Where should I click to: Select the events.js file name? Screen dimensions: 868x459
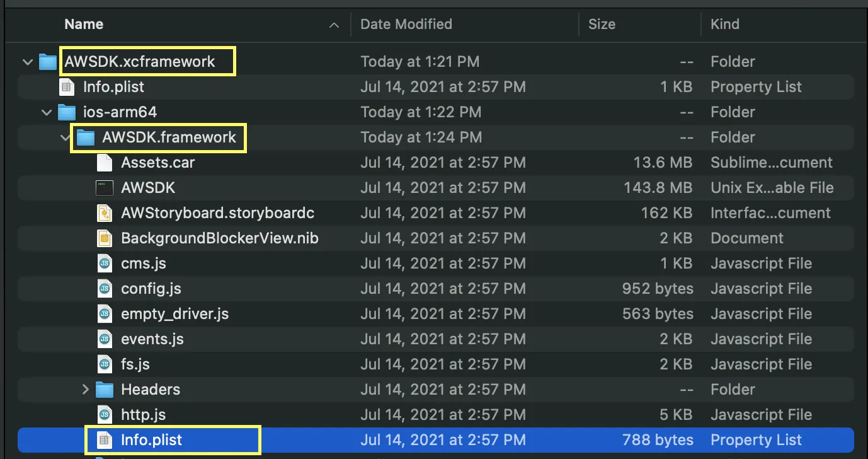152,339
